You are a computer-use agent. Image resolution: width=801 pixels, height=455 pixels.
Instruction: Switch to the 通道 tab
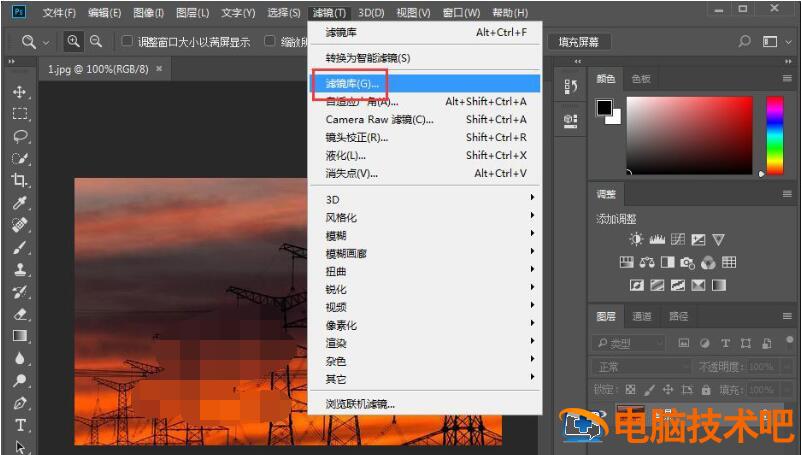642,316
